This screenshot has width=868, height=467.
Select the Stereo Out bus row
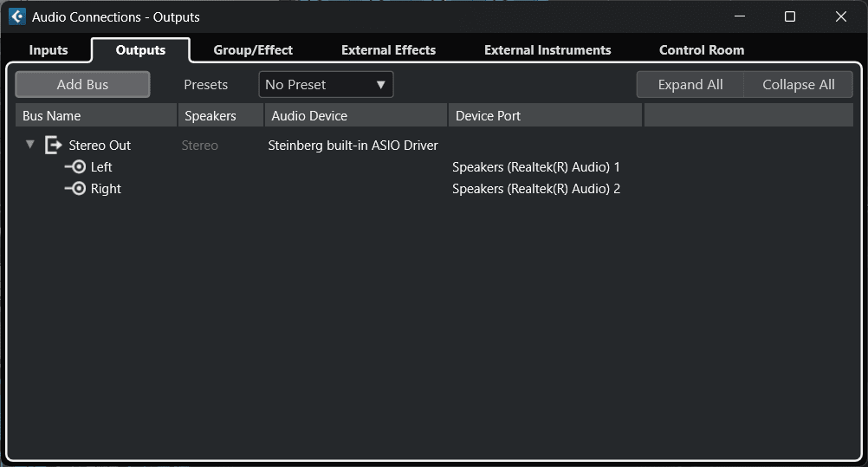point(100,146)
